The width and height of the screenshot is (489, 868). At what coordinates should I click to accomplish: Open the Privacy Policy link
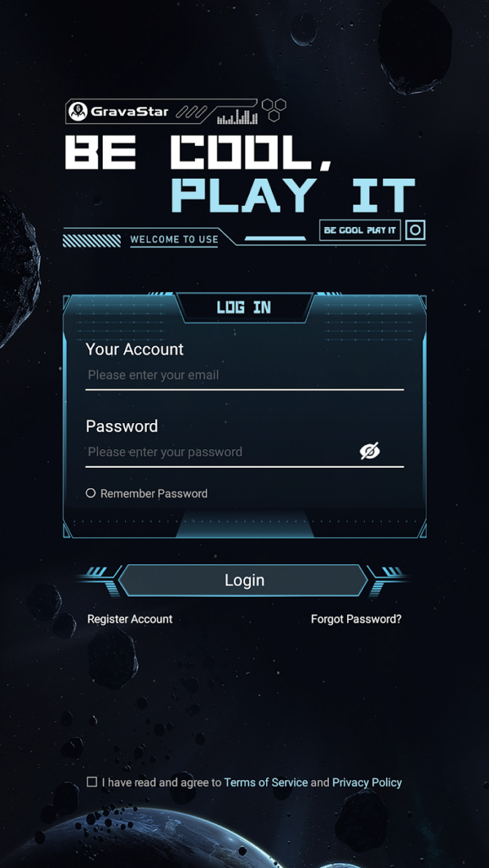pyautogui.click(x=367, y=782)
